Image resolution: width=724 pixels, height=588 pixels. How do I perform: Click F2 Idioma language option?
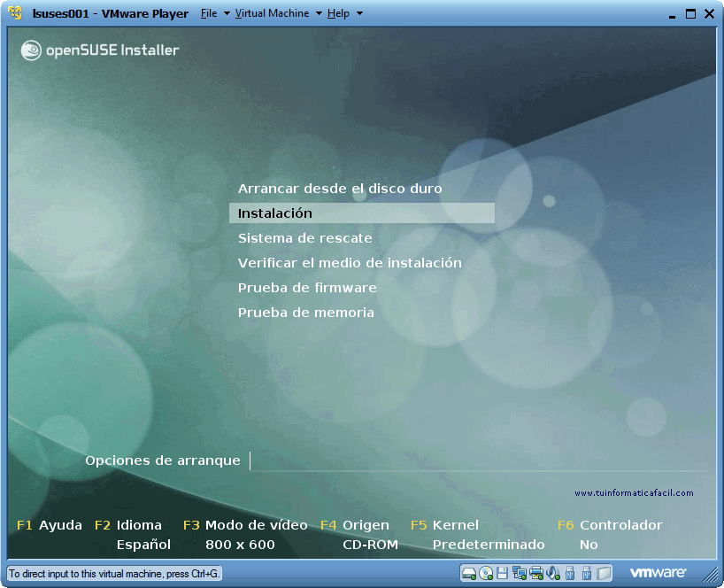[128, 525]
